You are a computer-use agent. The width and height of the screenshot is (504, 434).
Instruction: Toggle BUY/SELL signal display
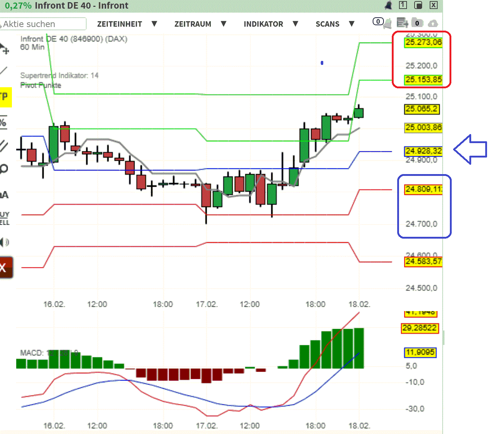coord(4,218)
